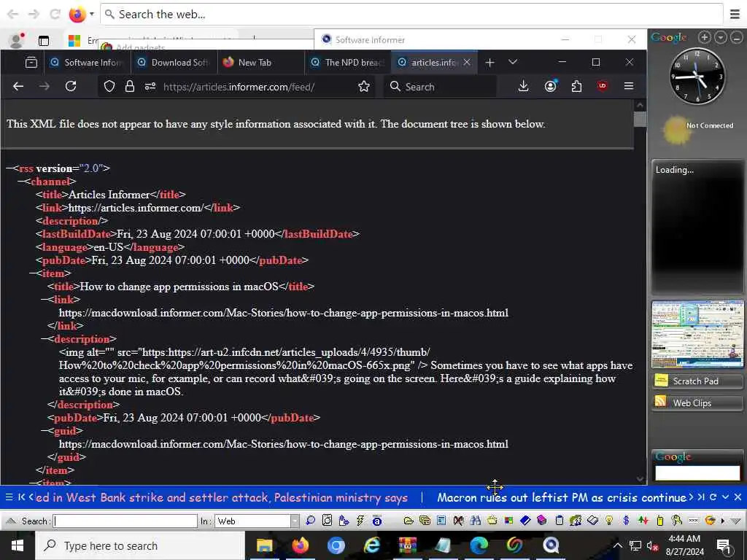747x560 pixels.
Task: Bookmark this page with the star icon
Action: [x=364, y=86]
